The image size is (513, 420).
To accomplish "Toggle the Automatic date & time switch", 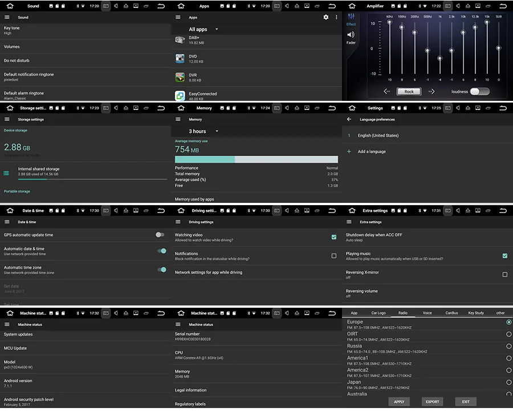I will [x=162, y=251].
